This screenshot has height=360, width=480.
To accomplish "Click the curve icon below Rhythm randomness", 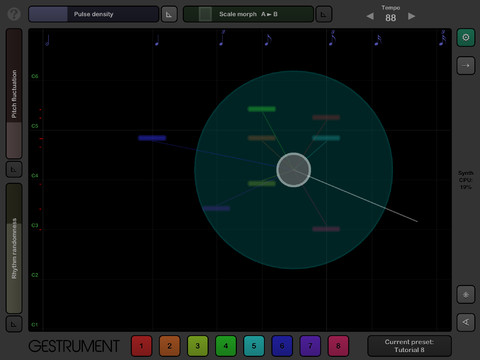I will [14, 324].
